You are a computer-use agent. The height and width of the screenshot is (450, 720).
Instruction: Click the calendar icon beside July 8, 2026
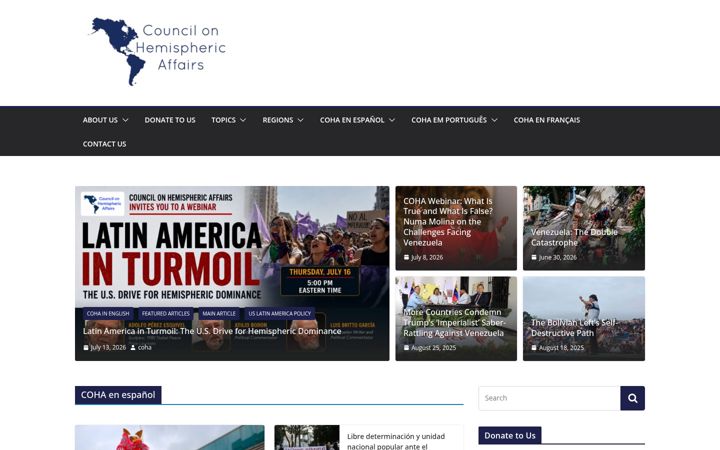(x=406, y=257)
